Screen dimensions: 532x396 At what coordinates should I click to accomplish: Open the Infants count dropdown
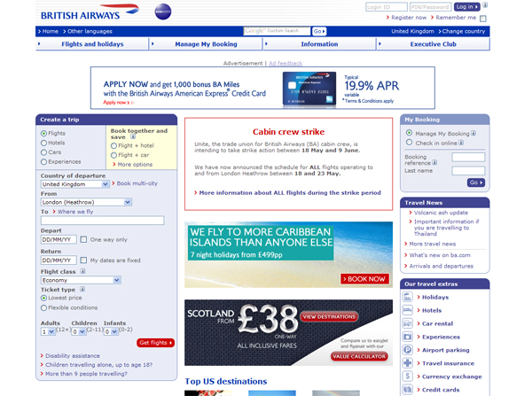click(x=111, y=331)
